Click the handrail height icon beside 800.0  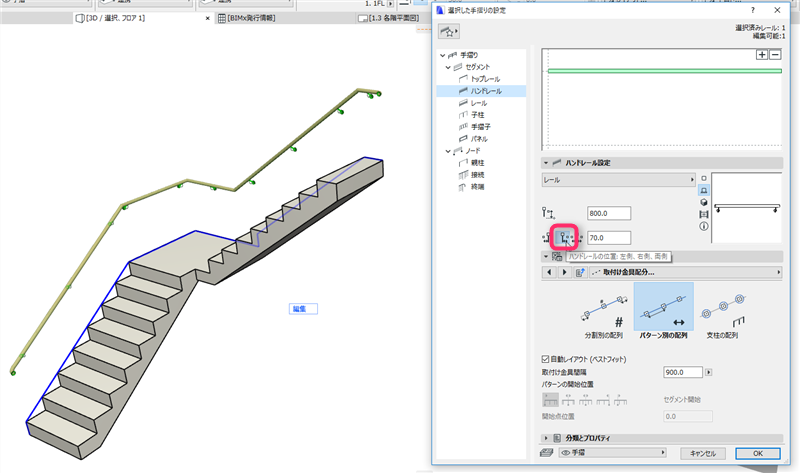(x=548, y=213)
